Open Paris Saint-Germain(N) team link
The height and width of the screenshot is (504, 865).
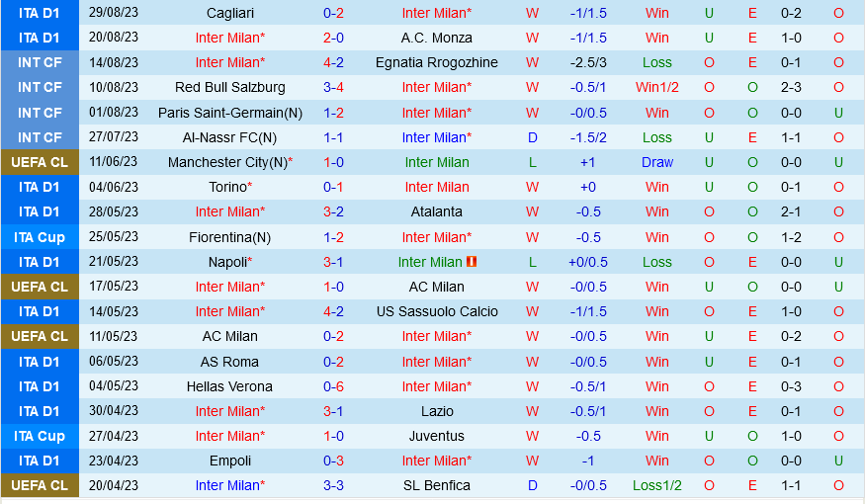pos(229,113)
